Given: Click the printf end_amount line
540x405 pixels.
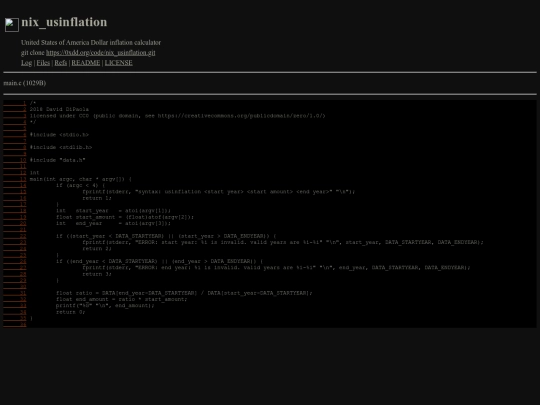Looking at the screenshot, I should 105,305.
